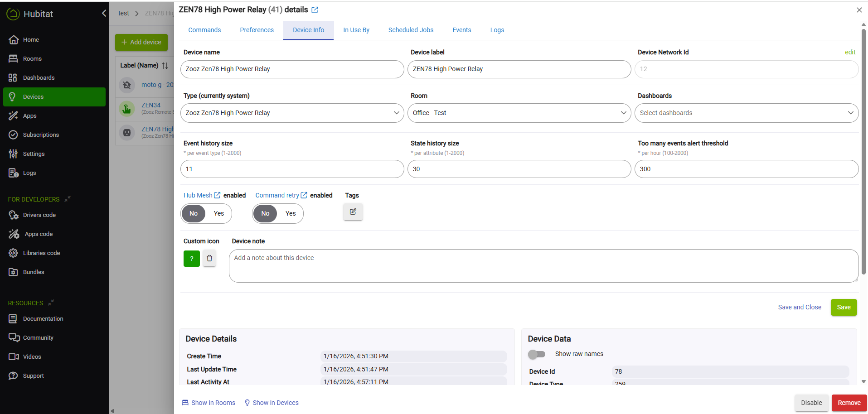The width and height of the screenshot is (868, 414).
Task: Set Command retry enabled to Yes
Action: tap(291, 213)
